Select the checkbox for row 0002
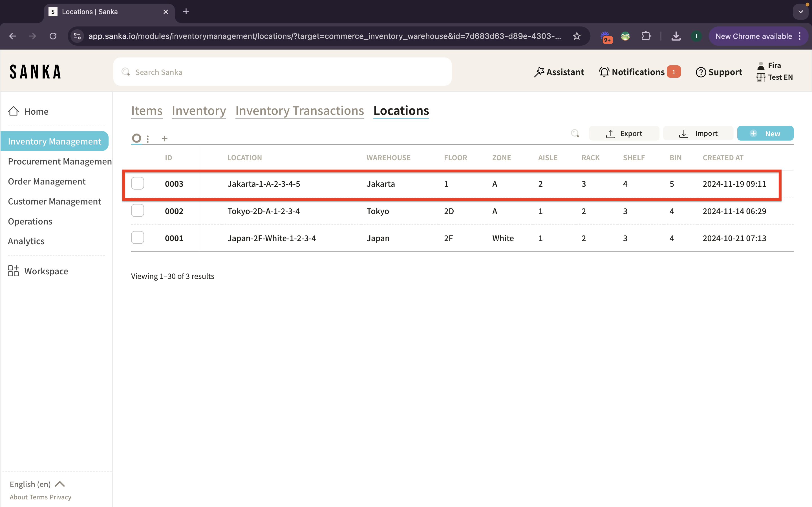Screen dimensions: 812x507 tap(138, 211)
